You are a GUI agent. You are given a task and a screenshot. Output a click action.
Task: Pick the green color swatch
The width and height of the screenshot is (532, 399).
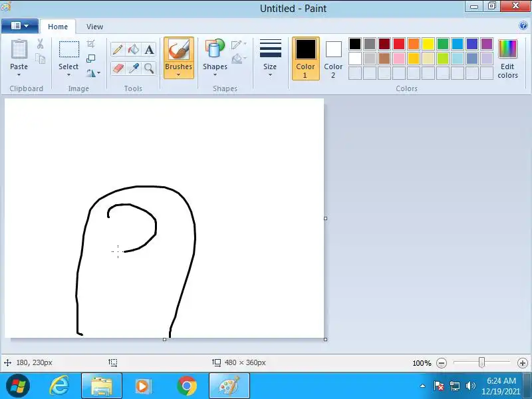tap(443, 44)
